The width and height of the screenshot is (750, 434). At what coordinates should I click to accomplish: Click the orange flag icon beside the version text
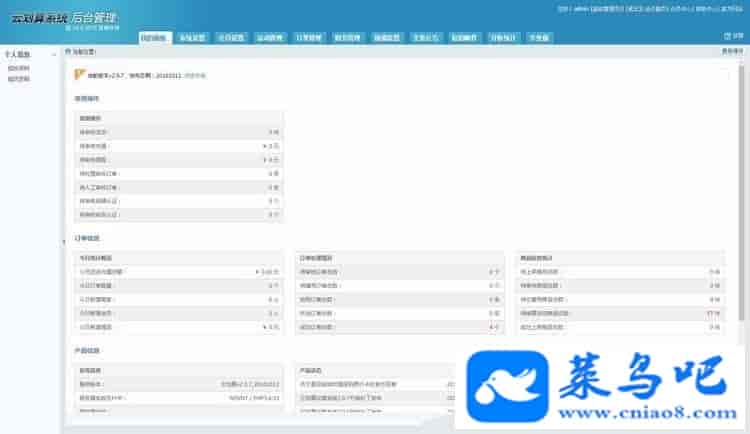(79, 74)
